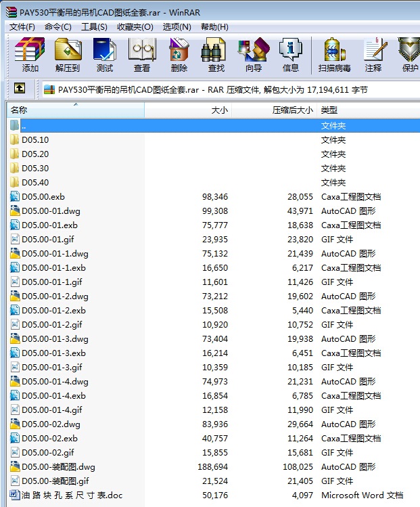Open the Options (选项) menu
The image size is (420, 507).
coord(177,27)
